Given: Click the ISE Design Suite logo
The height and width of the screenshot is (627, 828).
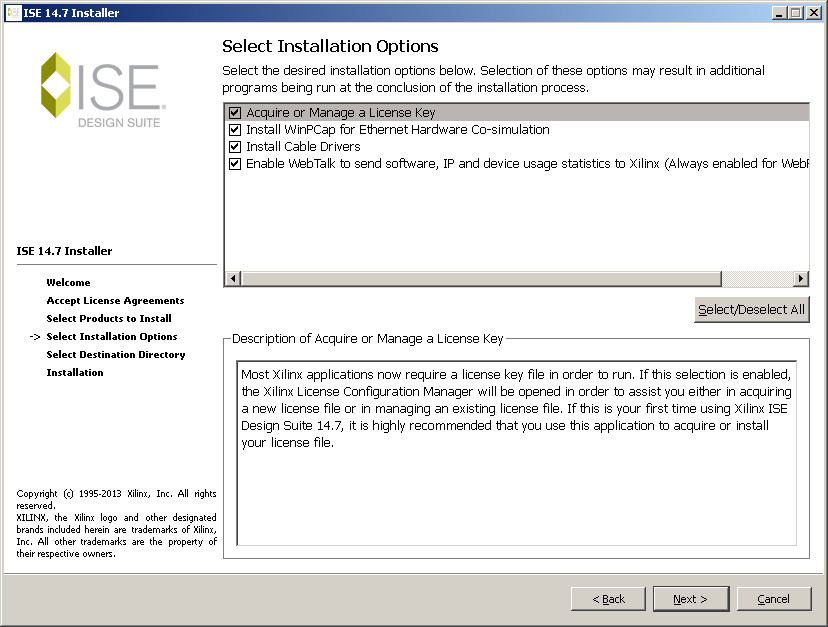Looking at the screenshot, I should tap(103, 90).
